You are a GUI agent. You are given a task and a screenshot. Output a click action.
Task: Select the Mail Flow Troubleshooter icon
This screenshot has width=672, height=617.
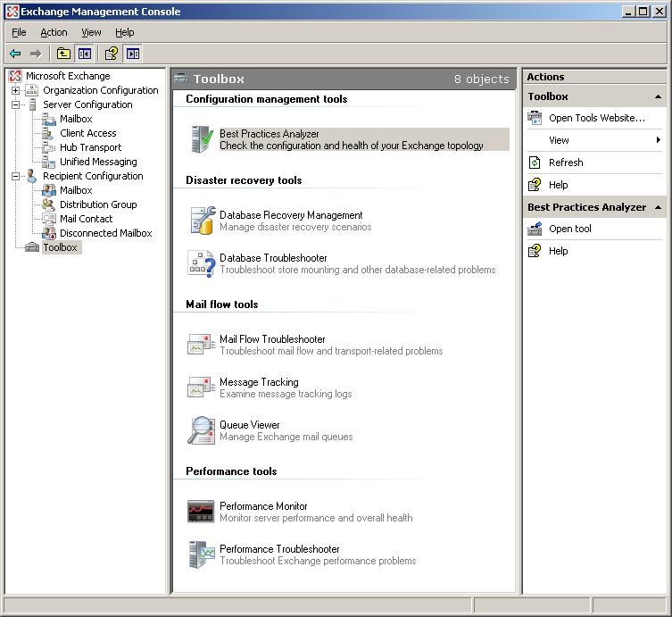pos(201,345)
